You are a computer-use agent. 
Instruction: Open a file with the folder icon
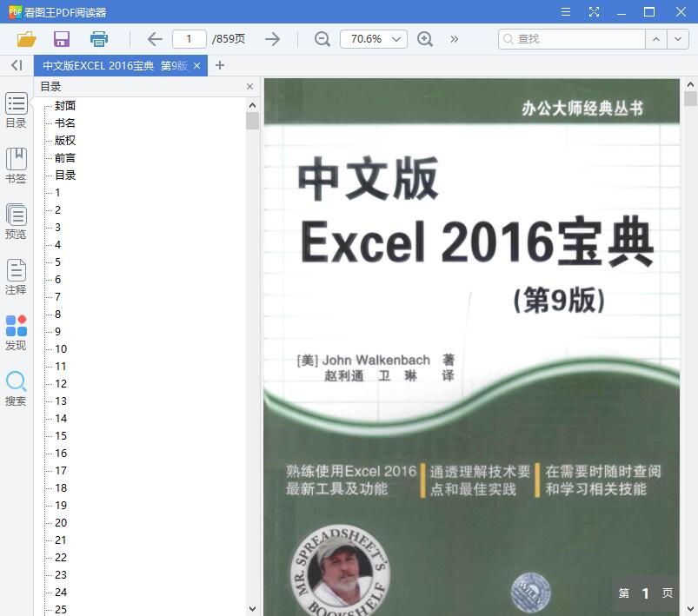pos(26,39)
